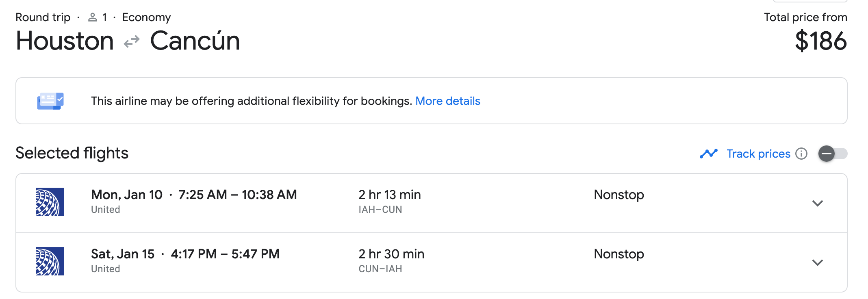The height and width of the screenshot is (299, 868).
Task: Click the Economy cabin class label
Action: (x=146, y=17)
